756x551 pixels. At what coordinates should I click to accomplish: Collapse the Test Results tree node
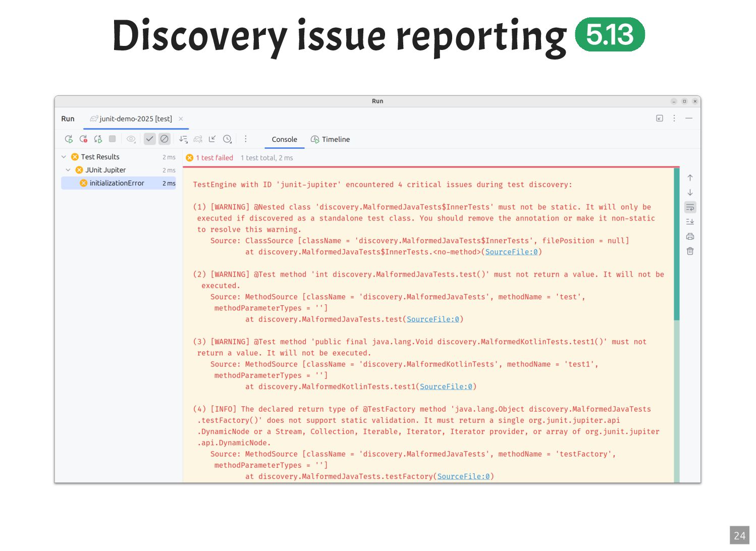(x=64, y=157)
